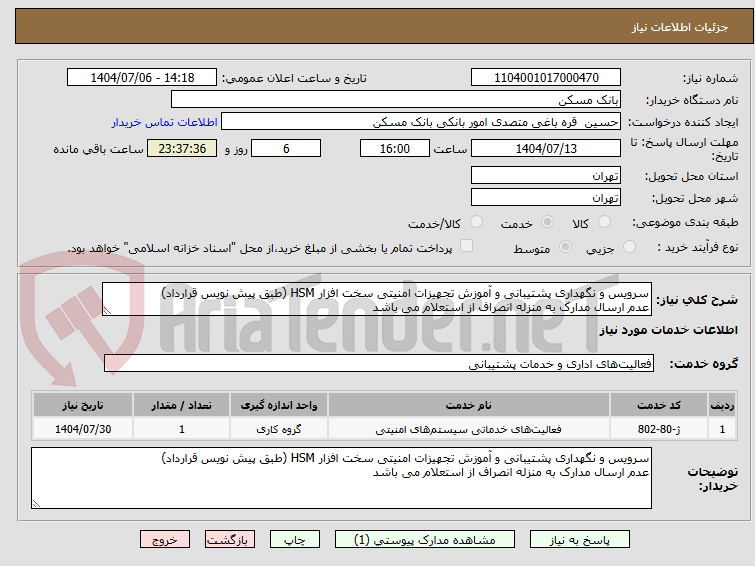Click the اطلاعات خدمات مورد نیاز heading

tap(668, 330)
